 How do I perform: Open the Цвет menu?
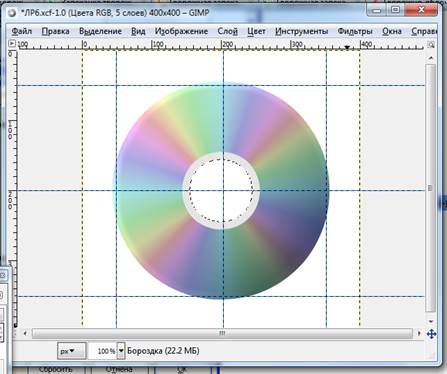pyautogui.click(x=256, y=31)
